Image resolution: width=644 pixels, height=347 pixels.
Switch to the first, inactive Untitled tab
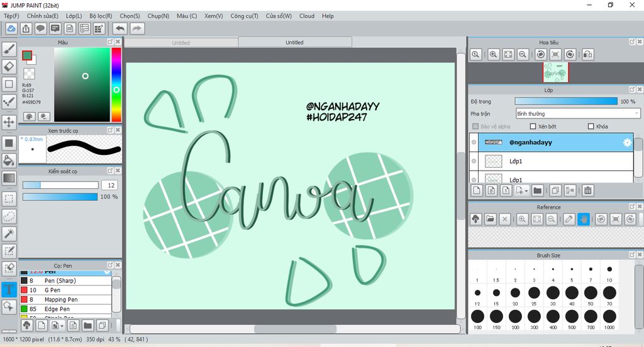click(181, 42)
